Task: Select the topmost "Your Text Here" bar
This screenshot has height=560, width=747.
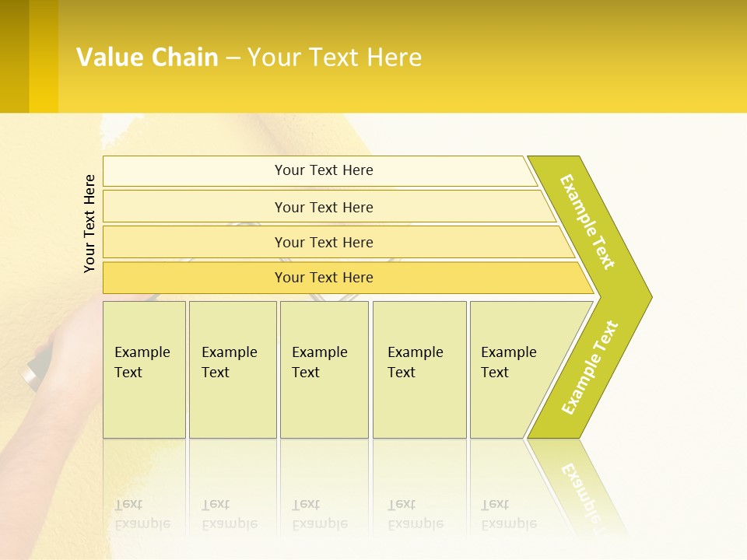Action: click(323, 170)
